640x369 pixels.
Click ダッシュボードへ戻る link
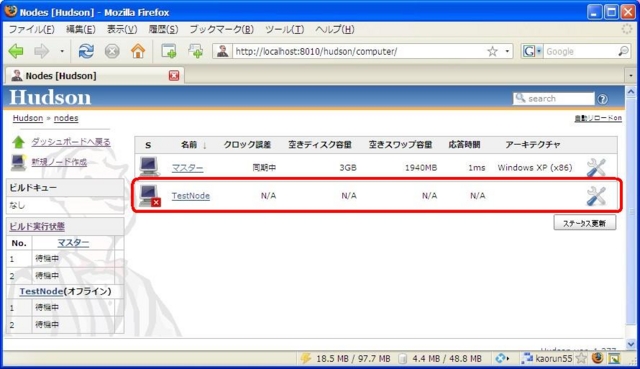tap(71, 142)
